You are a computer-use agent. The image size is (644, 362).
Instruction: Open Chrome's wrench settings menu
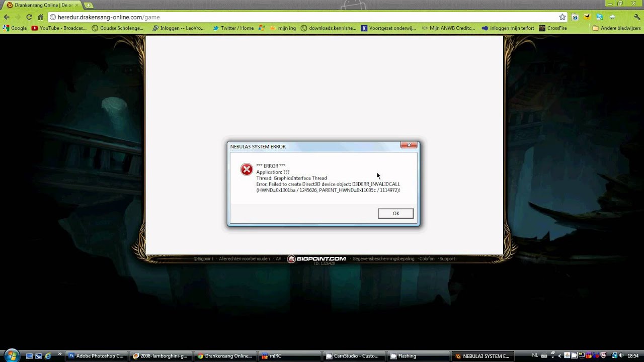pos(637,17)
